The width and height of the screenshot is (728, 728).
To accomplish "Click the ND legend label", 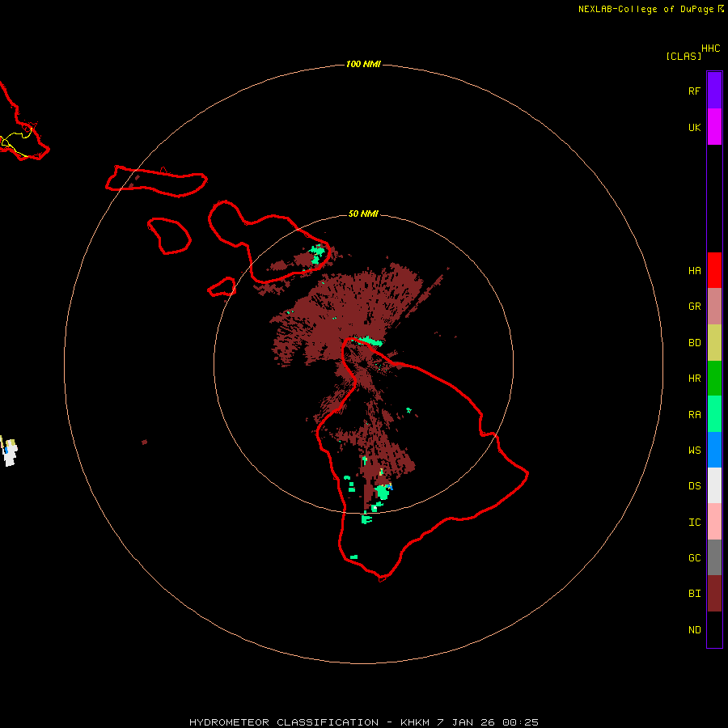I will point(694,629).
